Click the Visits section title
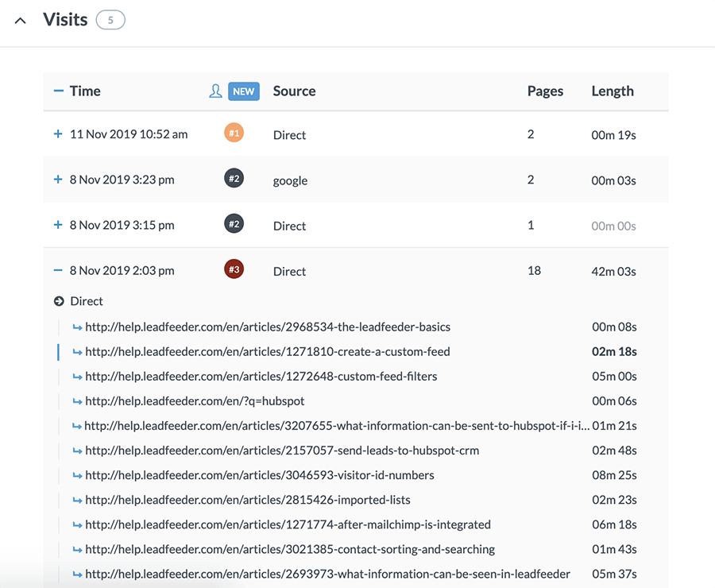This screenshot has height=588, width=715. pos(65,20)
